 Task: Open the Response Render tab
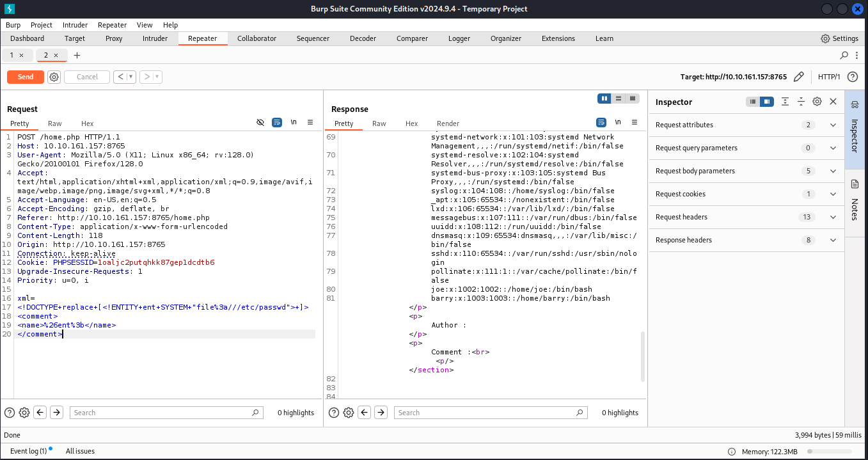(x=448, y=123)
